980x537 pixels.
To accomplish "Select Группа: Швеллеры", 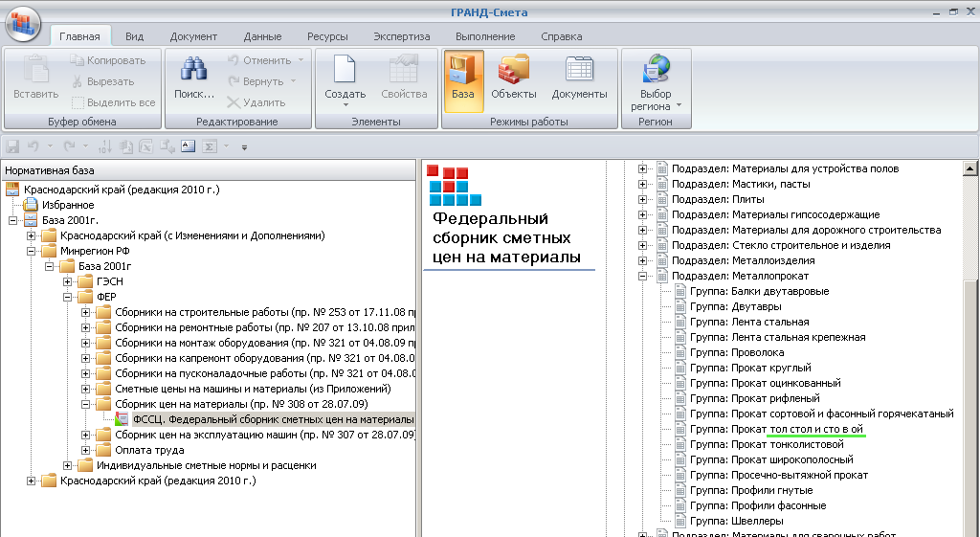I will click(736, 521).
